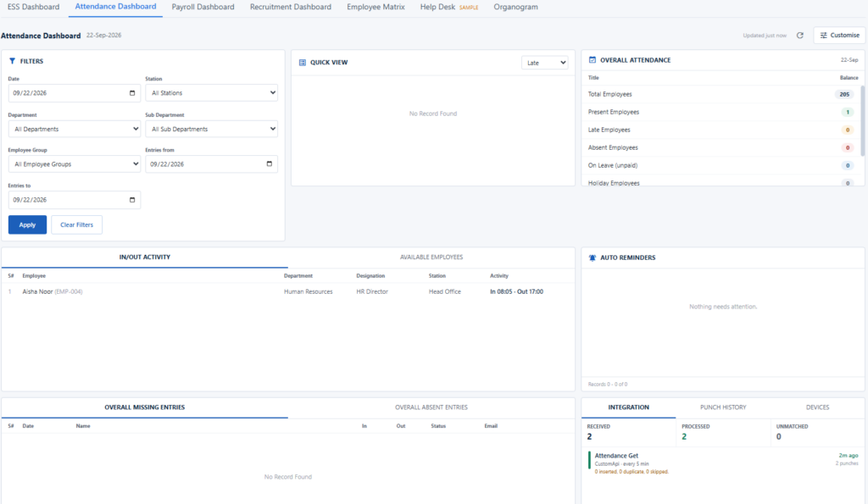Click the Auto Reminders bell icon

pyautogui.click(x=593, y=258)
